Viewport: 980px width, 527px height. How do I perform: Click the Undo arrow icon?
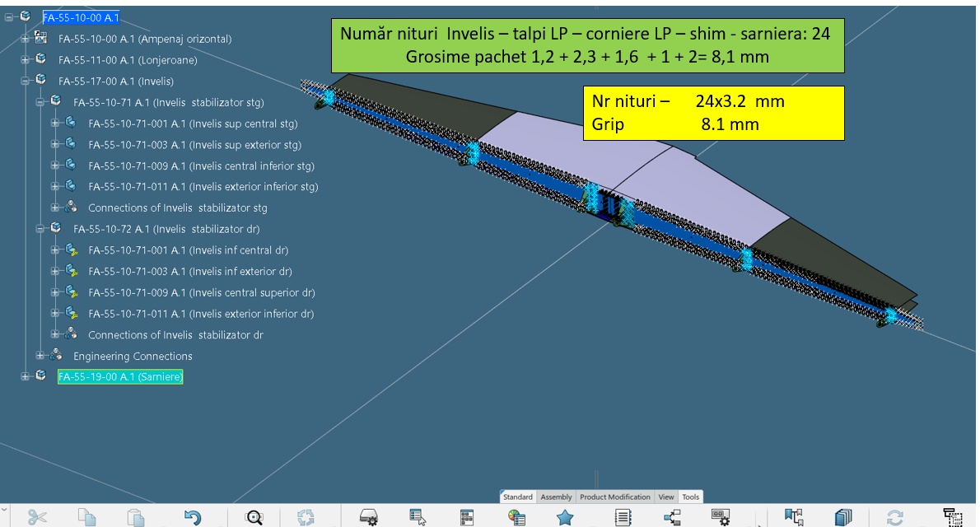click(193, 517)
